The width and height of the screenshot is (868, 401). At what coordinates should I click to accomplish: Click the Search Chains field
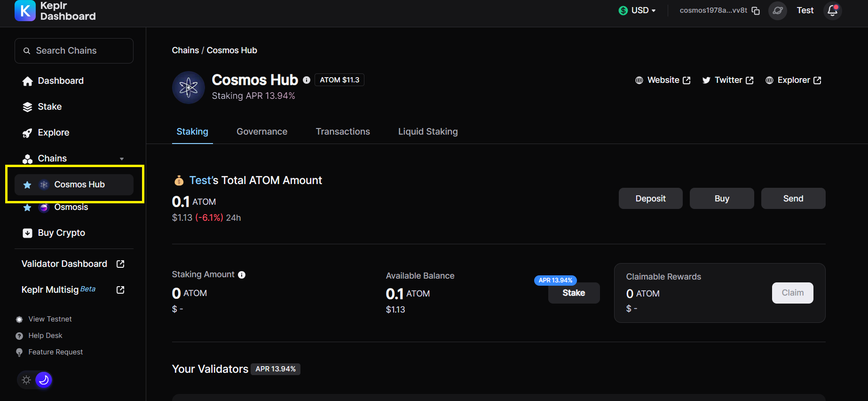(74, 51)
